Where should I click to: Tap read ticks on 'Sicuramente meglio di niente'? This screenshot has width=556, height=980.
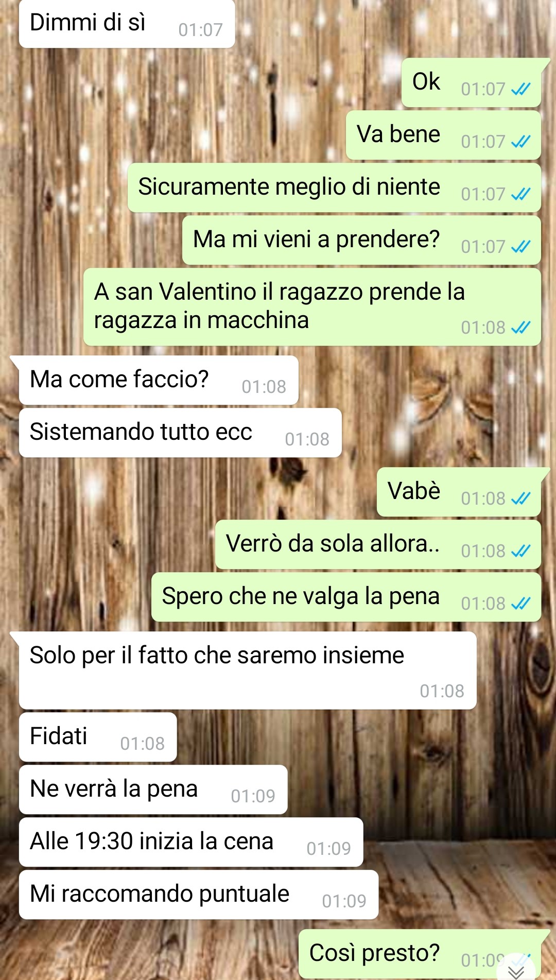click(520, 194)
